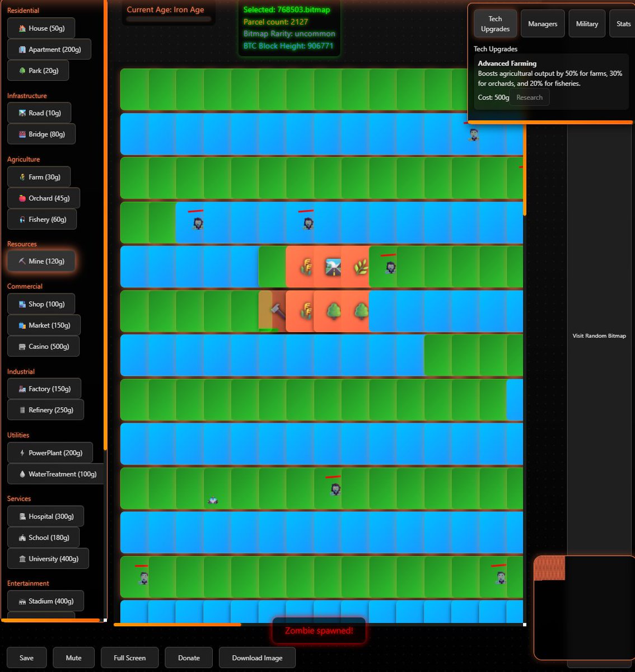Research the Advanced Farming upgrade
635x672 pixels.
point(529,97)
